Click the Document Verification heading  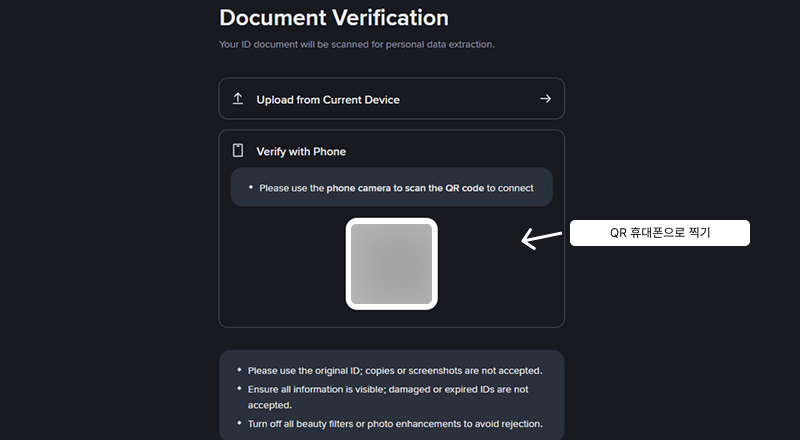coord(334,18)
